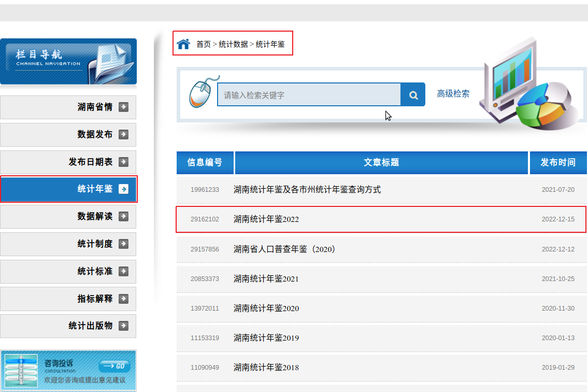Viewport: 588px width, 392px height.
Task: Click arrow icon beside 数据发布
Action: click(123, 135)
